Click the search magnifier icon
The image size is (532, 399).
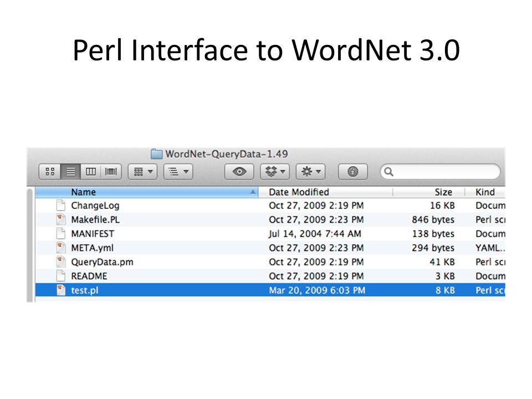click(x=389, y=172)
